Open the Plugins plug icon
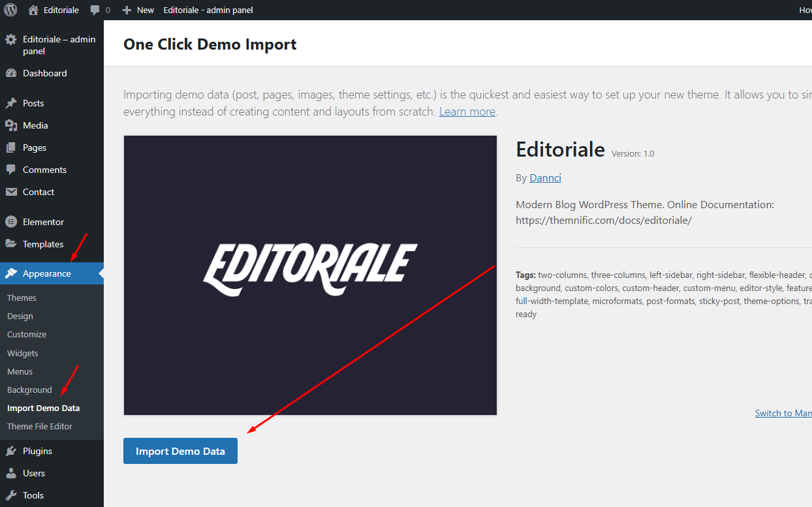 (11, 451)
